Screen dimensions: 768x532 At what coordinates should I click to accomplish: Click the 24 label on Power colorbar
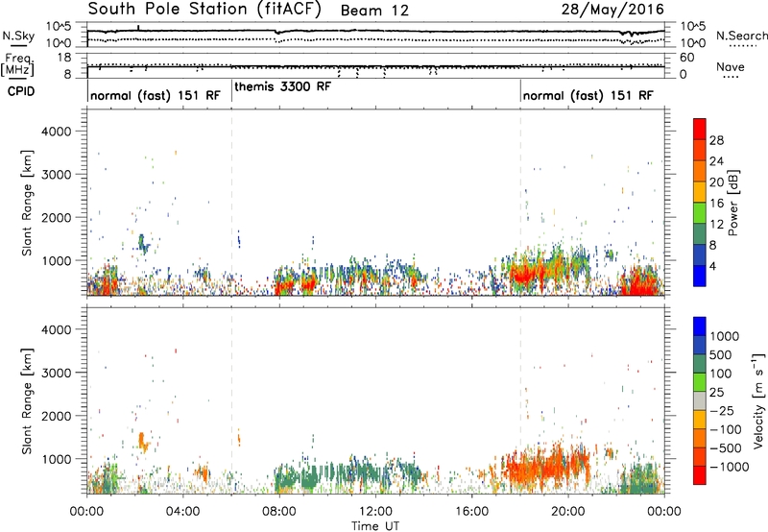(x=716, y=161)
